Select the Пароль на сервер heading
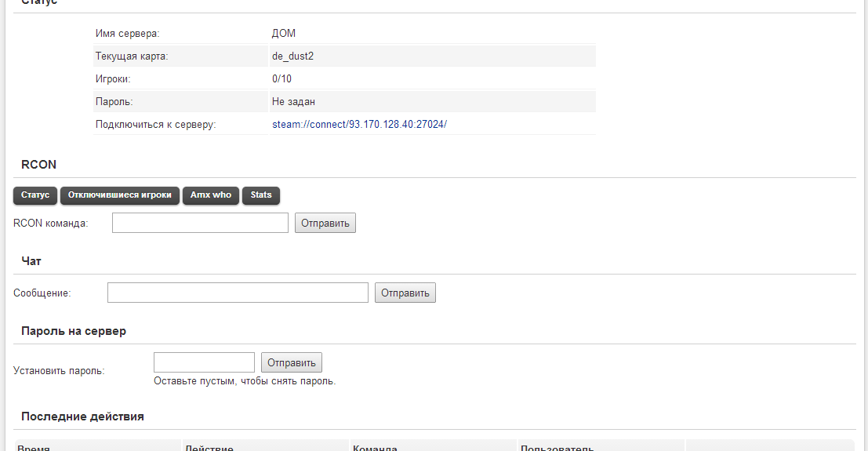Viewport: 868px width, 451px height. [x=74, y=331]
